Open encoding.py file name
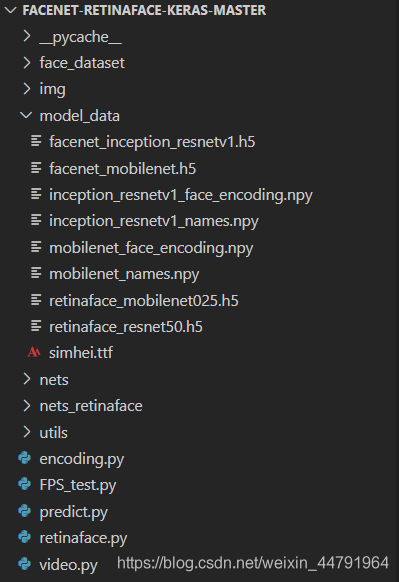 pyautogui.click(x=82, y=460)
